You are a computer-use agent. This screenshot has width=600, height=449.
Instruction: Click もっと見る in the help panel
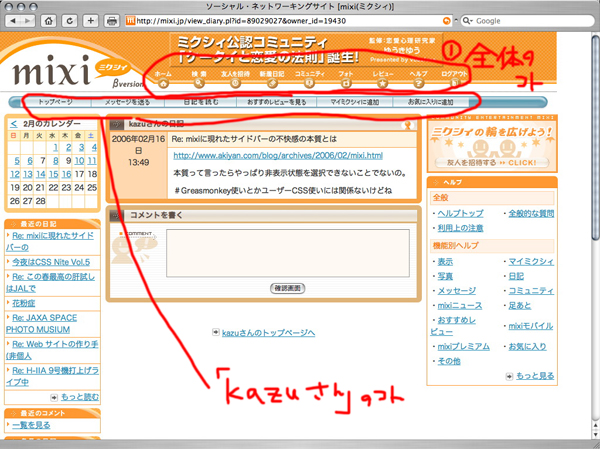click(x=535, y=376)
